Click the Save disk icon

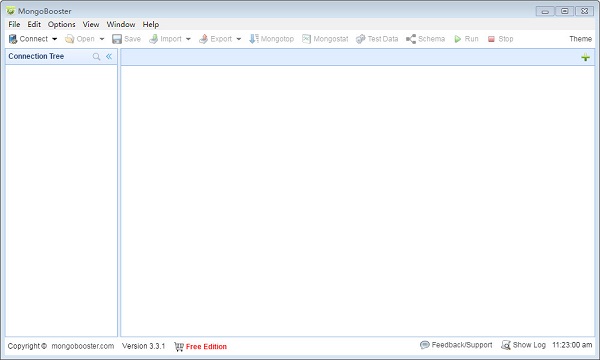117,39
